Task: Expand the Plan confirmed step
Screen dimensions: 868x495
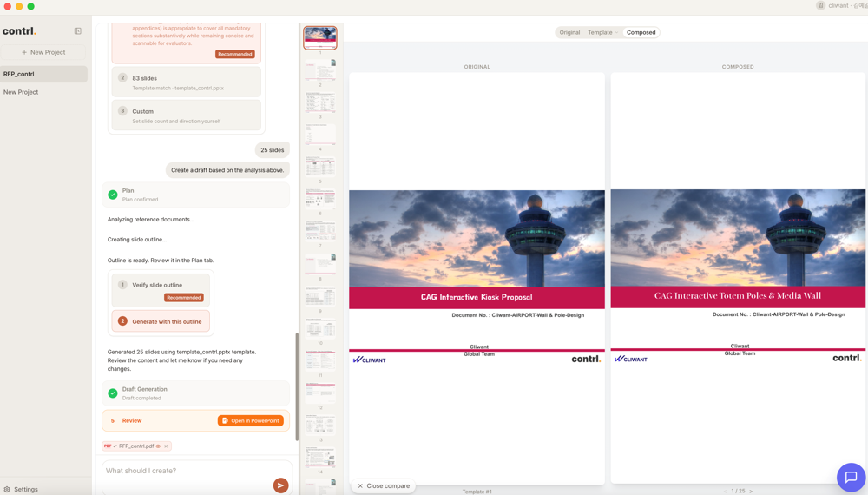Action: (195, 195)
